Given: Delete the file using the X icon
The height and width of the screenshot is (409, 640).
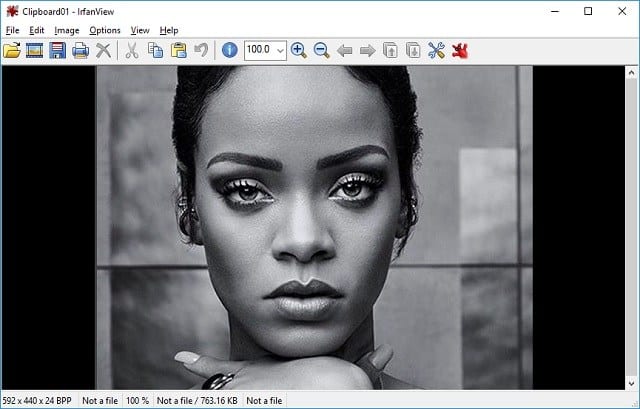Looking at the screenshot, I should coord(102,50).
